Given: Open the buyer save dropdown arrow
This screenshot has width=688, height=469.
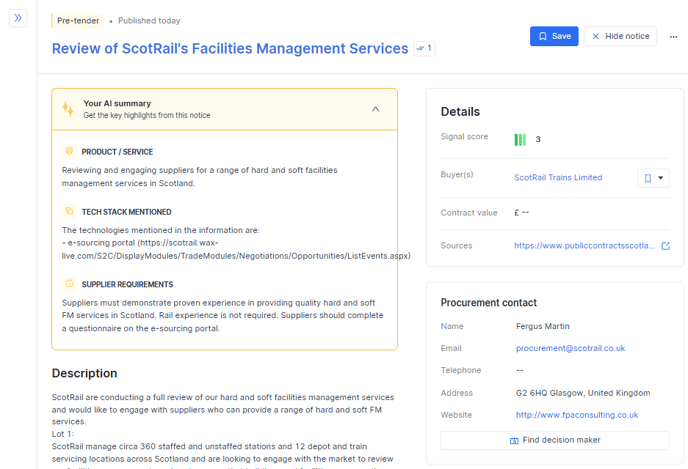Looking at the screenshot, I should pos(660,178).
